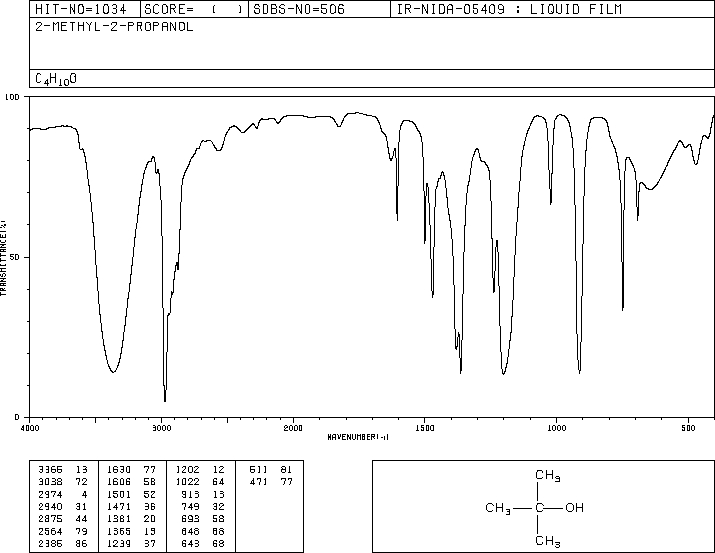This screenshot has width=715, height=553.
Task: Select peak value 471 in the table
Action: (259, 482)
